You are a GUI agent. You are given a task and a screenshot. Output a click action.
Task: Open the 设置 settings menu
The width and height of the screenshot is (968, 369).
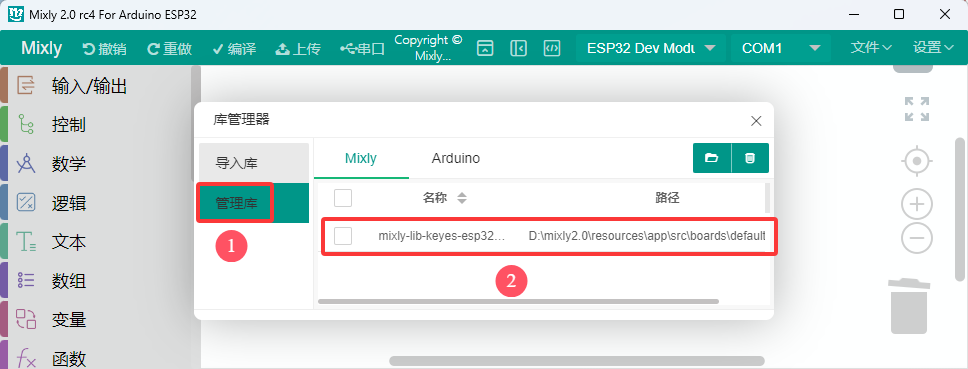(x=934, y=48)
